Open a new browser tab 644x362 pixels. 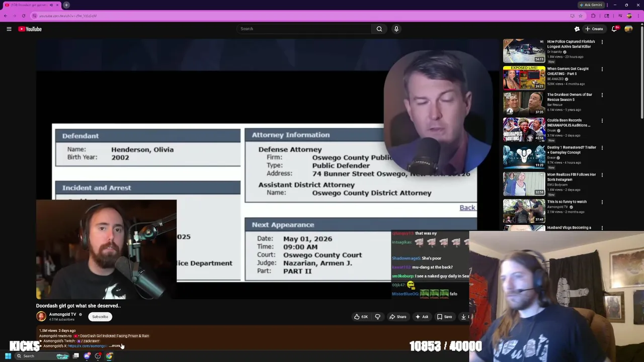pyautogui.click(x=66, y=5)
